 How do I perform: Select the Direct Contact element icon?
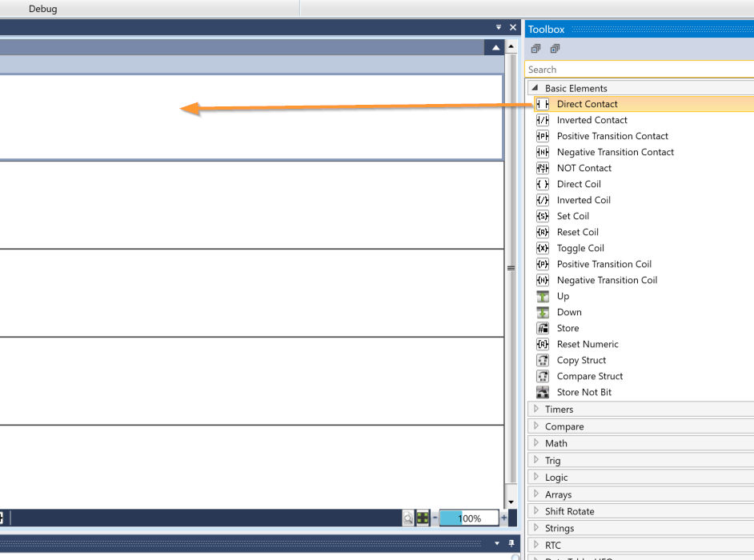543,104
